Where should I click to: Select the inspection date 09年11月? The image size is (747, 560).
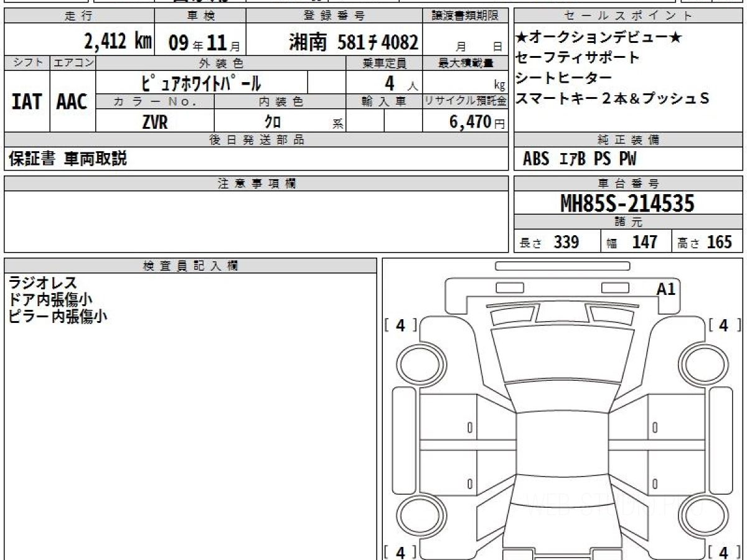204,43
